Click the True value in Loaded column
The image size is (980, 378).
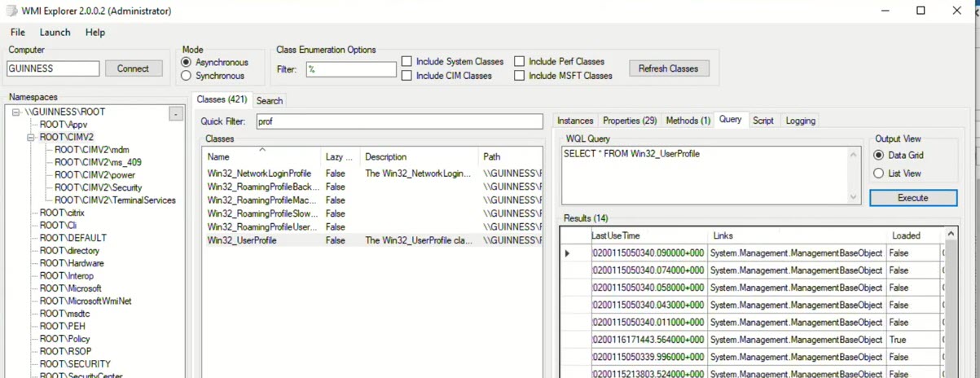coord(913,340)
